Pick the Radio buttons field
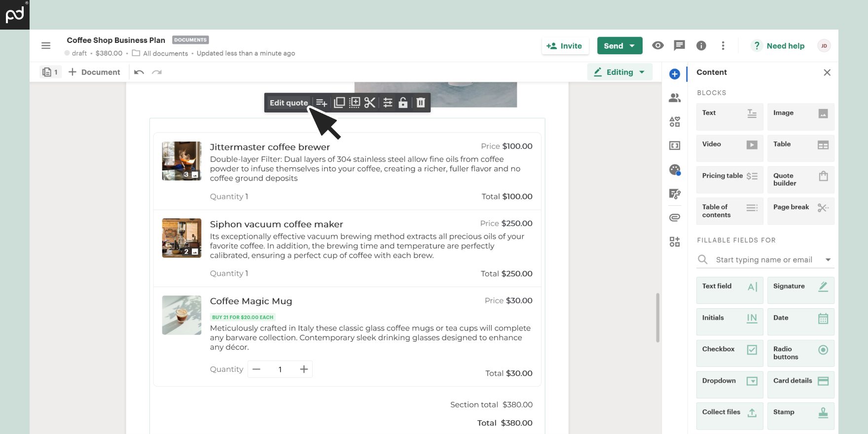The width and height of the screenshot is (868, 434). pyautogui.click(x=800, y=353)
